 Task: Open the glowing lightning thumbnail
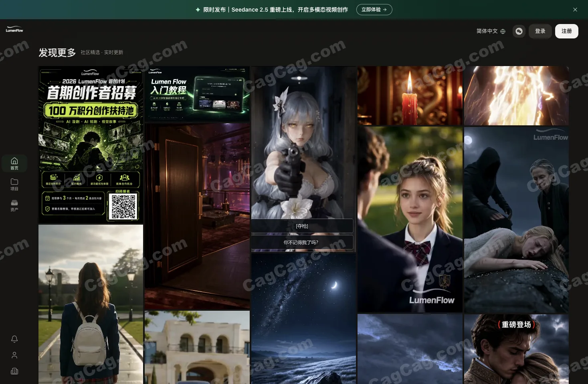tap(516, 96)
